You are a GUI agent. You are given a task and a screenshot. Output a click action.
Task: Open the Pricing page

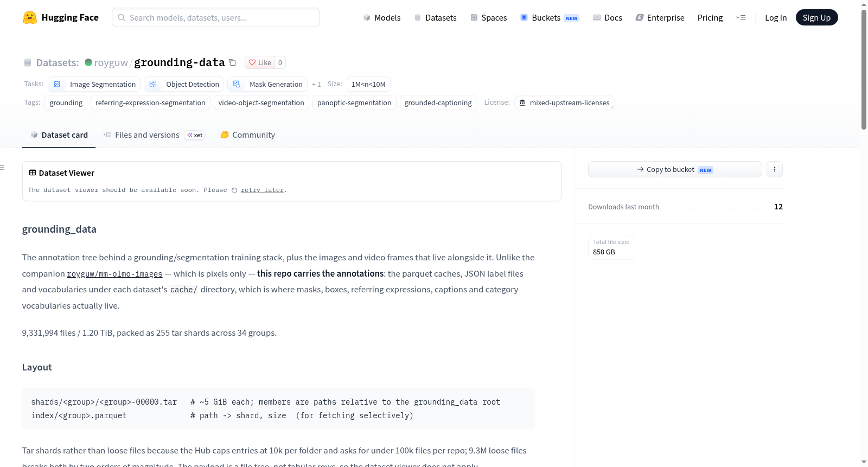click(710, 17)
